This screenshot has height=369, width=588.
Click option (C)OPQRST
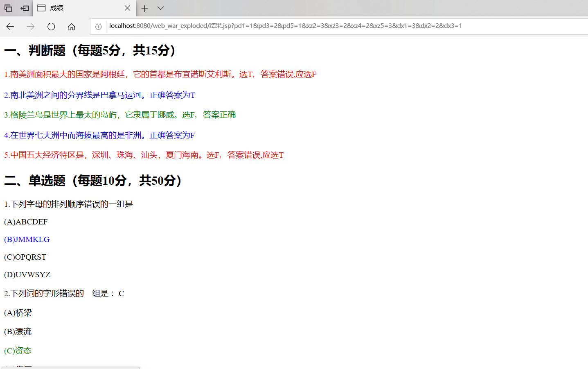pyautogui.click(x=25, y=257)
